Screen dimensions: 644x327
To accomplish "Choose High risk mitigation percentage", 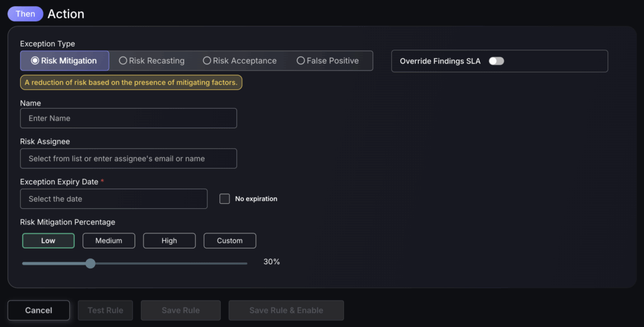I will tap(169, 241).
